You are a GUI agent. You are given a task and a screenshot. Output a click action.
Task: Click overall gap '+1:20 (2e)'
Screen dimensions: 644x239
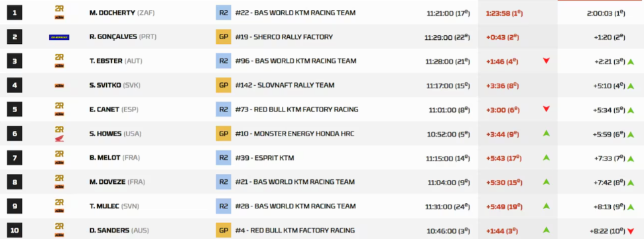tap(610, 37)
